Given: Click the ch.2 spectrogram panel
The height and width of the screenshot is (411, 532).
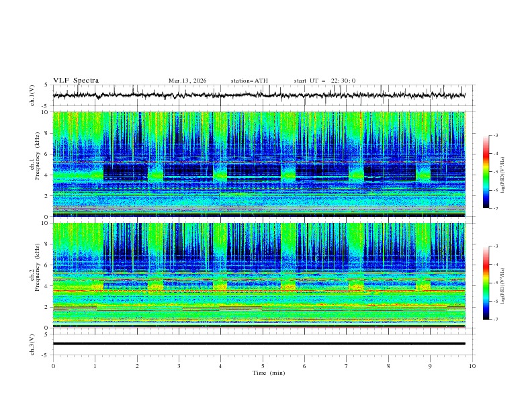Looking at the screenshot, I should [259, 275].
